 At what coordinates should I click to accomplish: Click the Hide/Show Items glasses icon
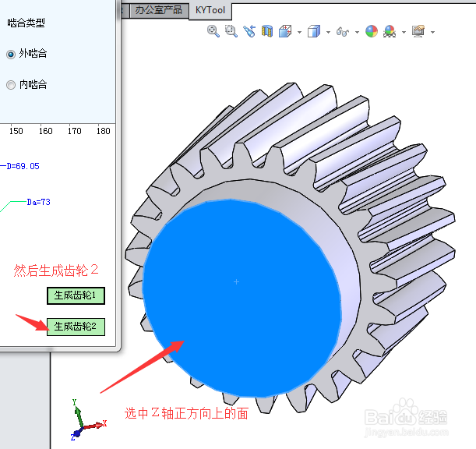[x=343, y=32]
